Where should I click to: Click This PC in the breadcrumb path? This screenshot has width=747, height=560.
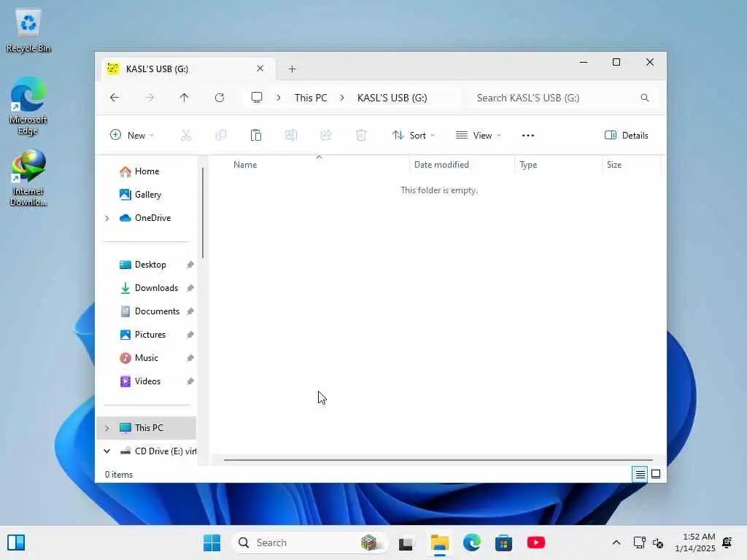(x=311, y=98)
